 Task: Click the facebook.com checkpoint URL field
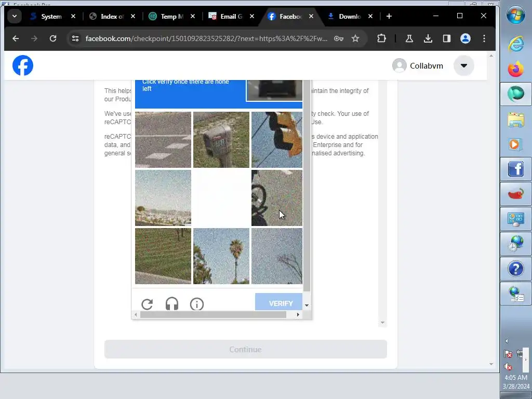(x=206, y=38)
